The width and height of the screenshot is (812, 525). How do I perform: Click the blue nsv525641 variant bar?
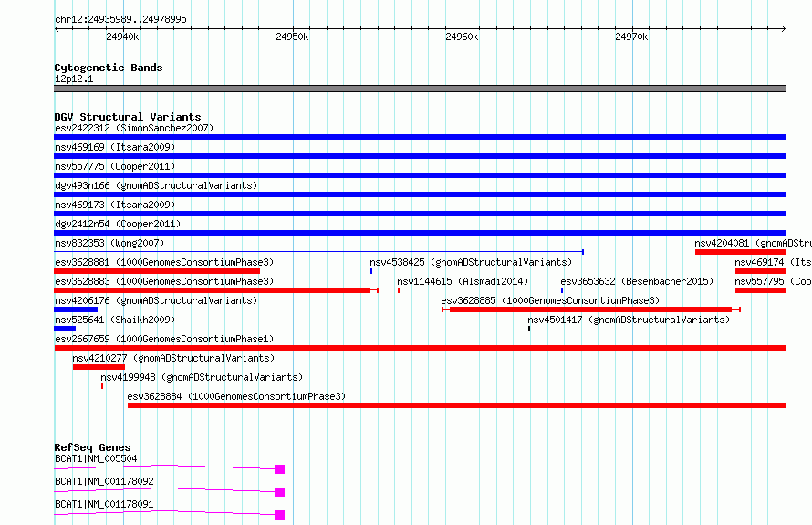[x=65, y=329]
